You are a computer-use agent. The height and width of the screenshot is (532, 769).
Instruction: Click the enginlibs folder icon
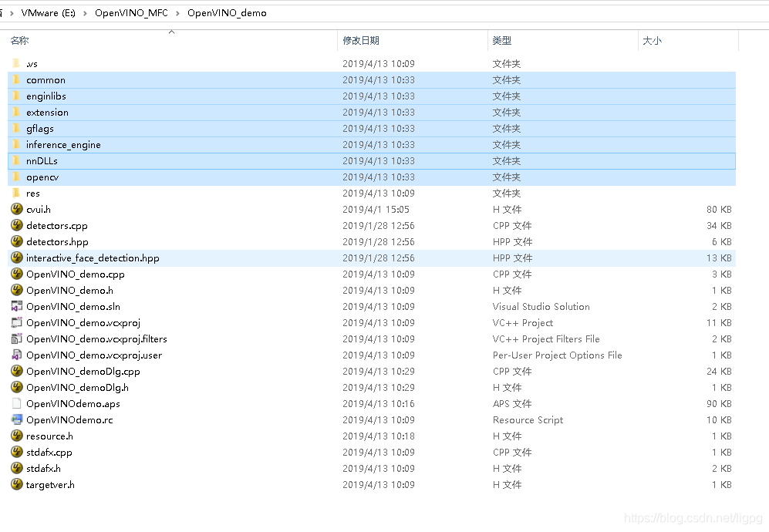click(x=16, y=96)
